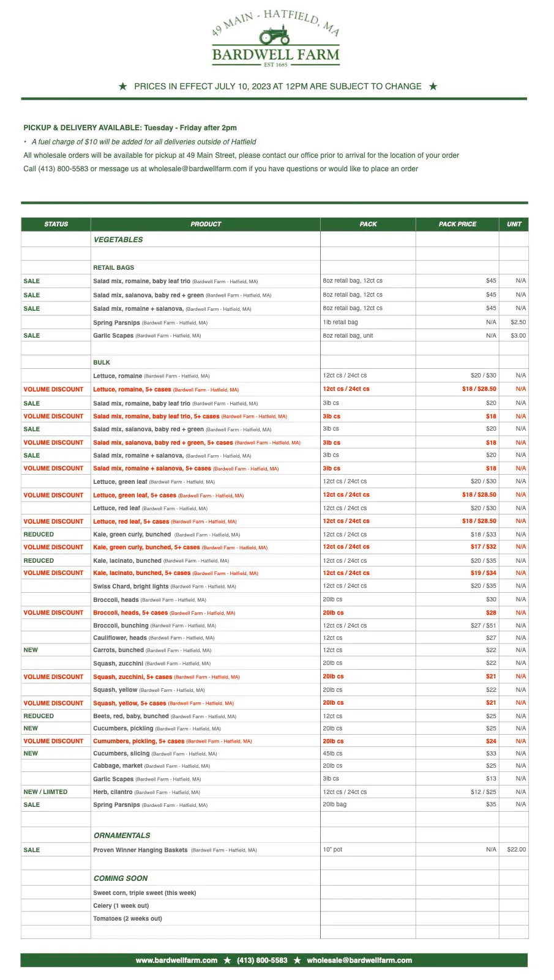Select the '$22.00' unit price
This screenshot has width=554, height=980.
coord(516,850)
